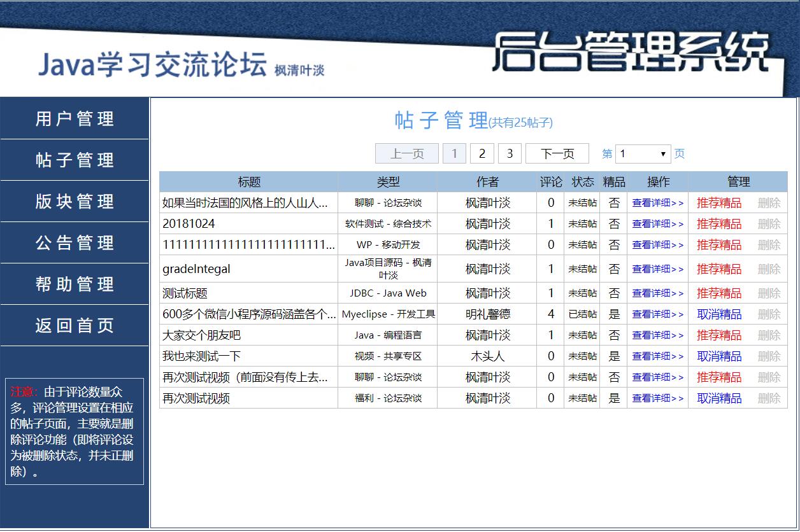Click 推荐精品 for post 如果当时法国的风格

coord(719,203)
